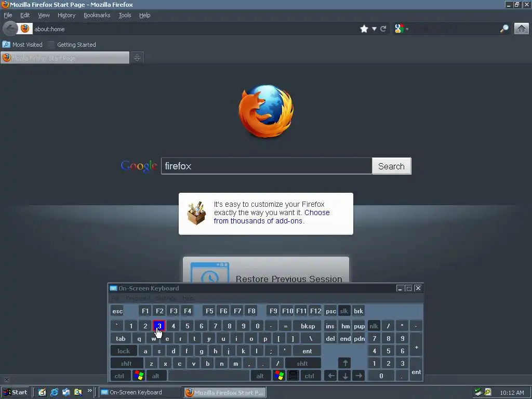Toggle the left alt key on keyboard
The image size is (532, 399).
pos(156,376)
